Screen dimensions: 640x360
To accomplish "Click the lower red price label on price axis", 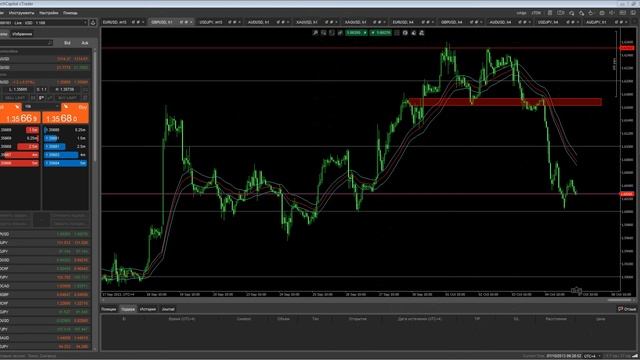I will 627,194.
